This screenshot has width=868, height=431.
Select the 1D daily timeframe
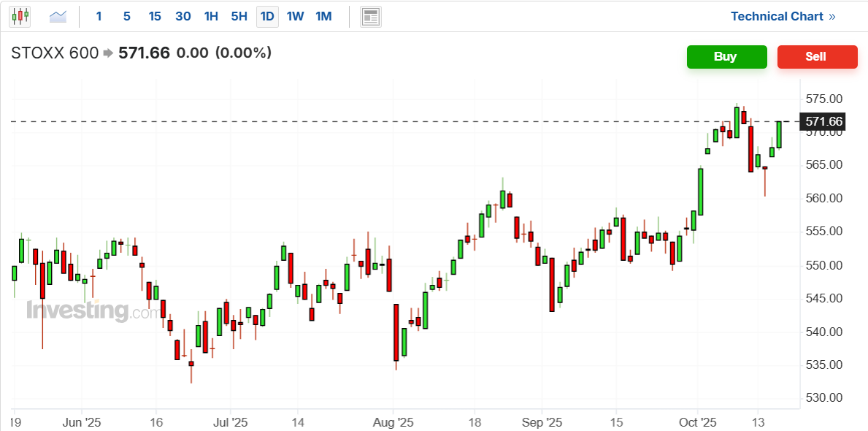[267, 16]
